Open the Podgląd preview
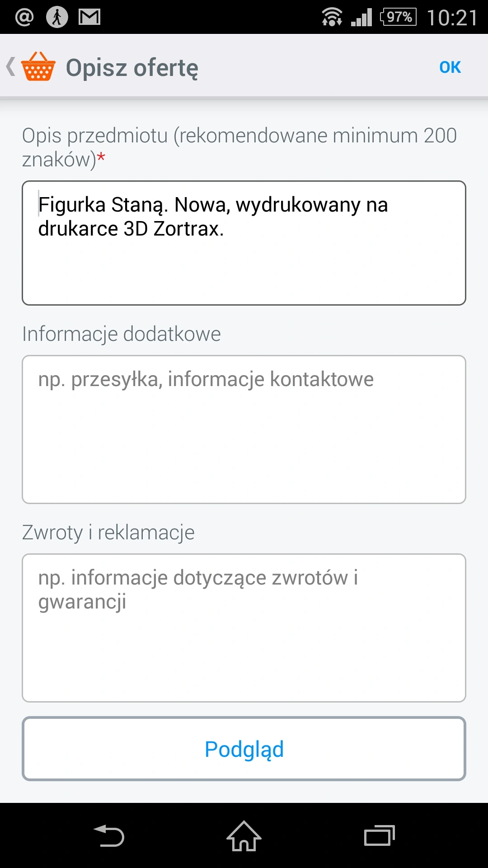This screenshot has width=488, height=868. tap(244, 749)
